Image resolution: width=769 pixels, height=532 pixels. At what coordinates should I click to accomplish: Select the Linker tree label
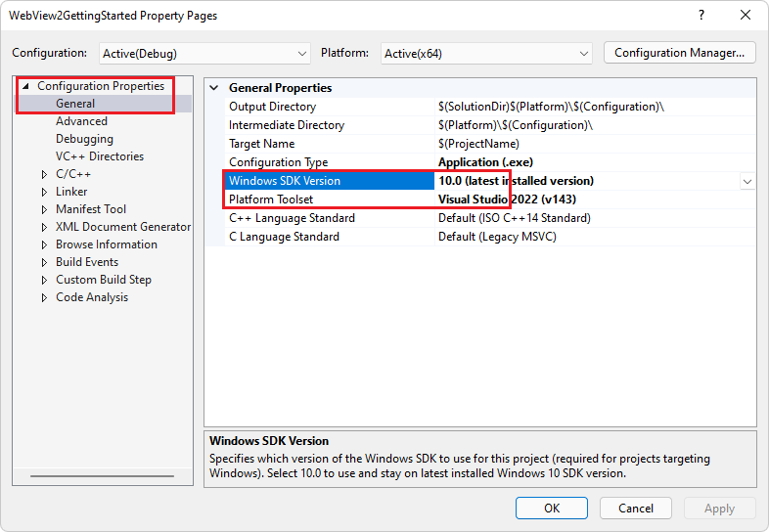tap(71, 192)
